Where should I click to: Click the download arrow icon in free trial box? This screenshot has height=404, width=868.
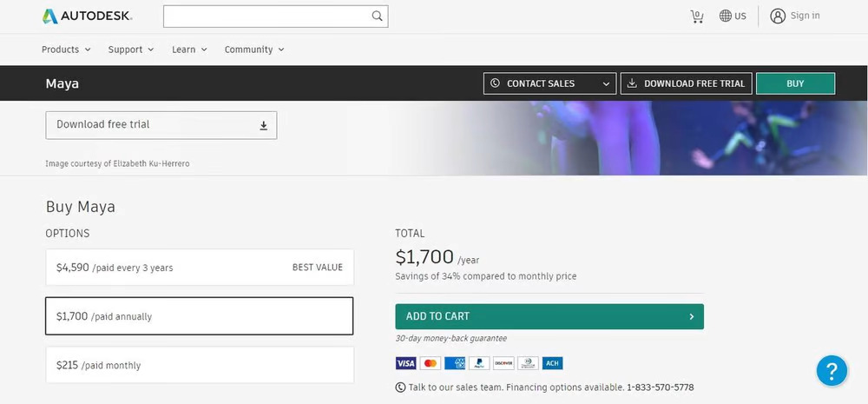(x=264, y=125)
